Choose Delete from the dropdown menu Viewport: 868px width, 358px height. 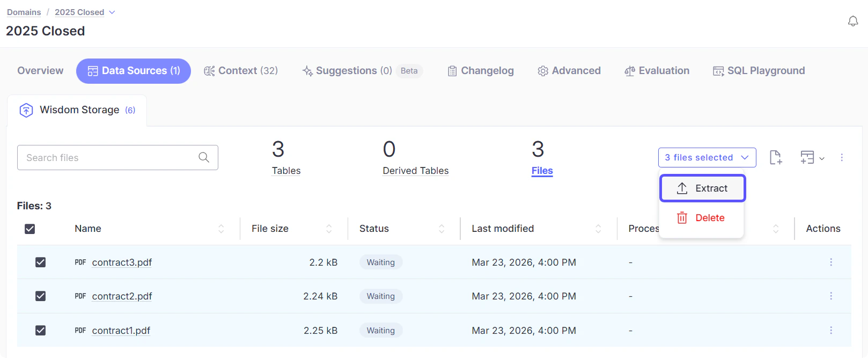702,218
